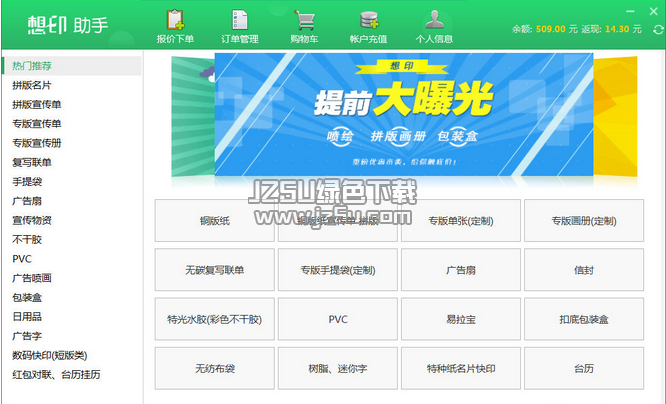Image resolution: width=666 pixels, height=404 pixels.
Task: Open the 特种纸名片快印 product button
Action: 461,368
